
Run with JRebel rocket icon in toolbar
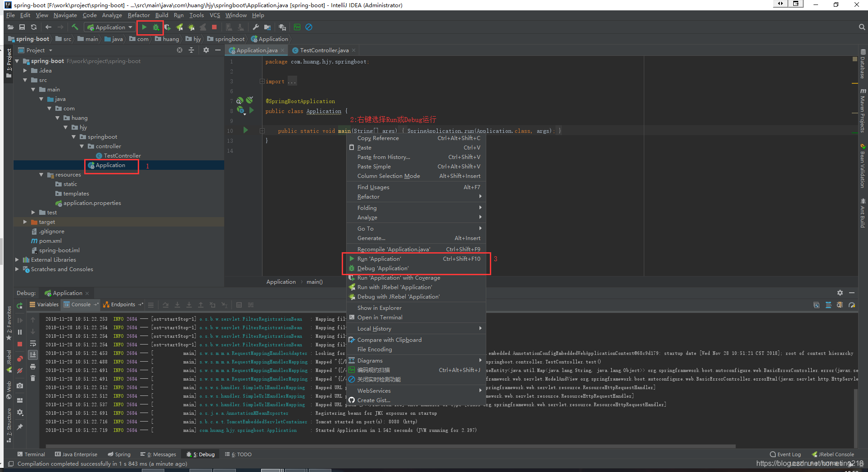tap(180, 27)
